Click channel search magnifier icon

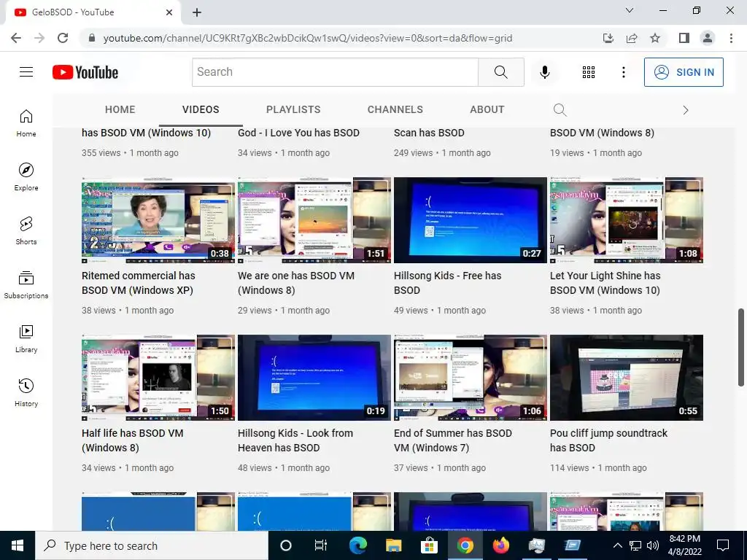(x=560, y=110)
